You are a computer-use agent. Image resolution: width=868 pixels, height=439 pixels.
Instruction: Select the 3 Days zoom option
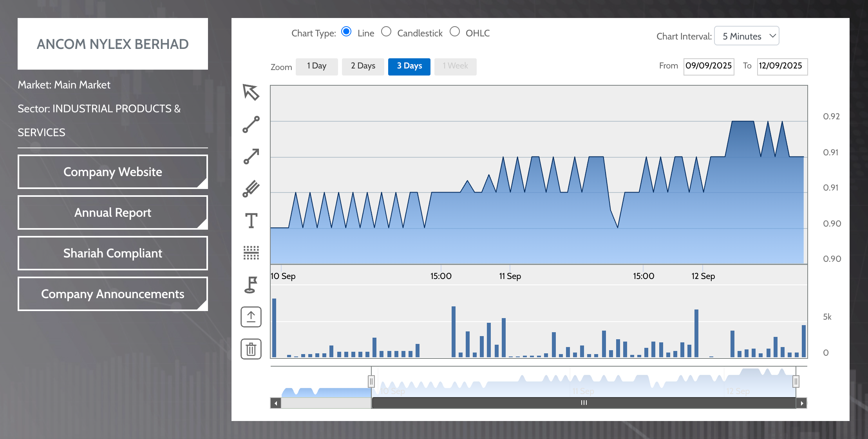click(409, 66)
